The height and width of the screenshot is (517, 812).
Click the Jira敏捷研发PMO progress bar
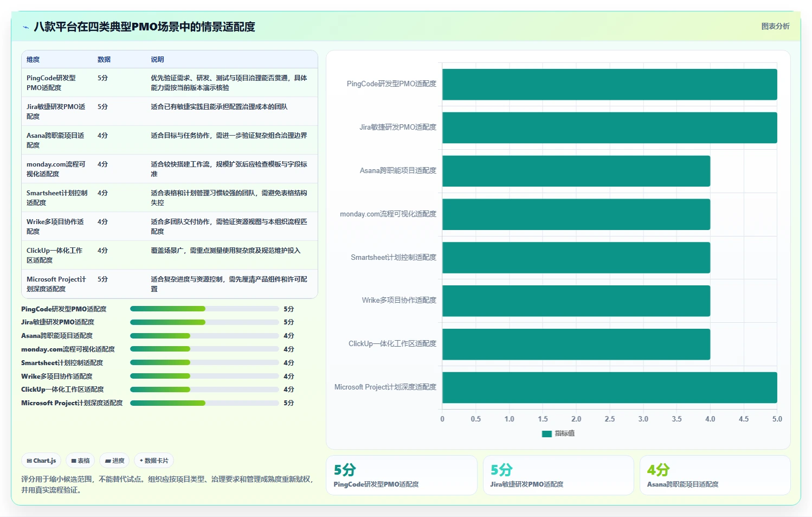click(x=204, y=322)
